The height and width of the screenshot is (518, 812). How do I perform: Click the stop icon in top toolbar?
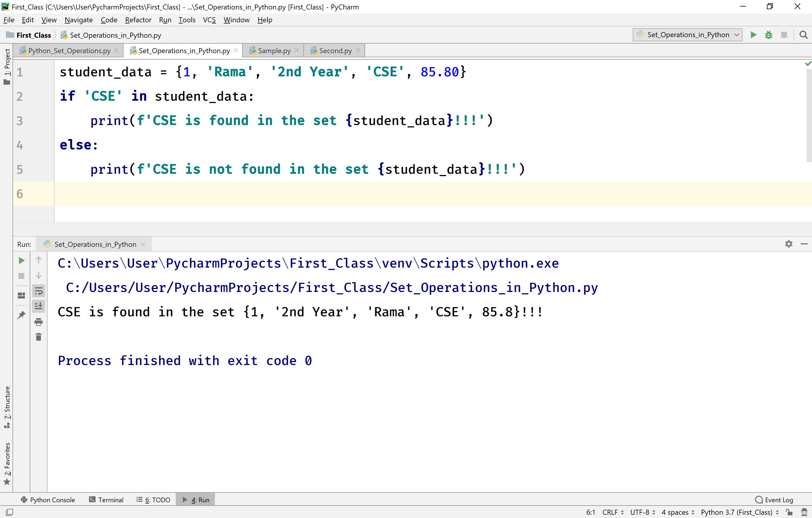tap(784, 35)
